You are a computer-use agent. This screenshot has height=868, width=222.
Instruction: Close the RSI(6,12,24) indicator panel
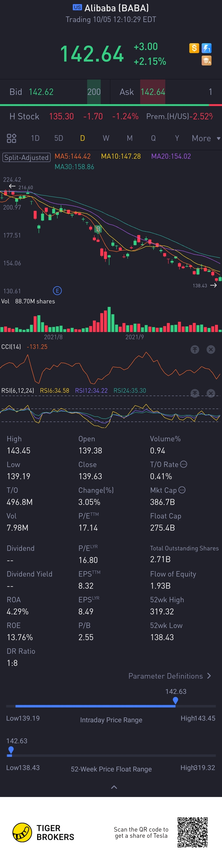point(211,393)
